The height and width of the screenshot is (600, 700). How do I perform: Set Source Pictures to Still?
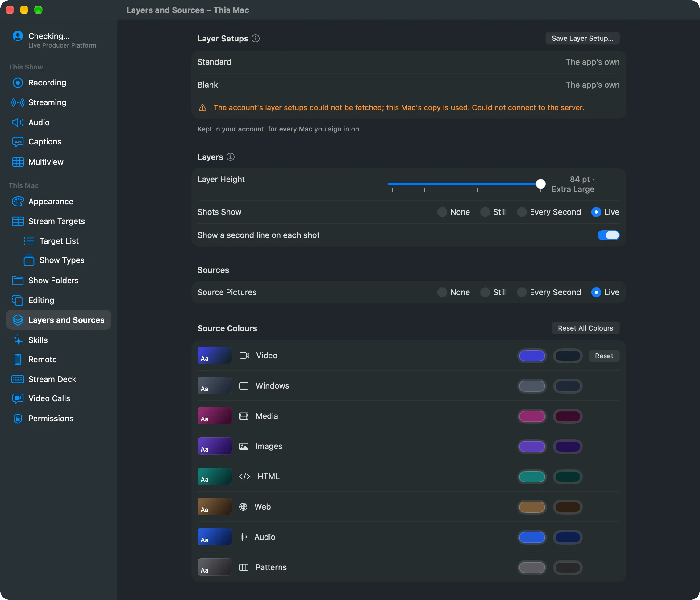click(x=485, y=292)
